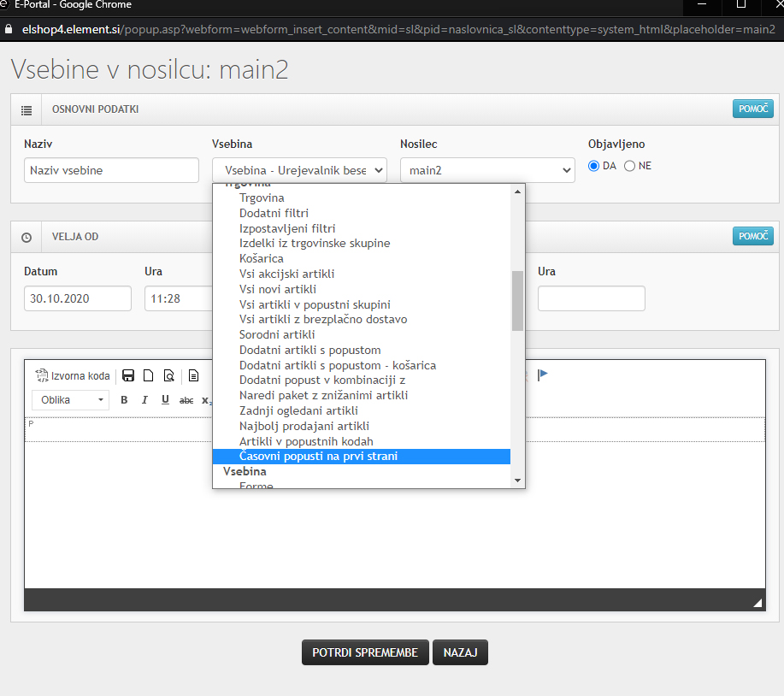This screenshot has width=784, height=696.
Task: Click the list icon beside Osnovni podatki
Action: pos(27,110)
